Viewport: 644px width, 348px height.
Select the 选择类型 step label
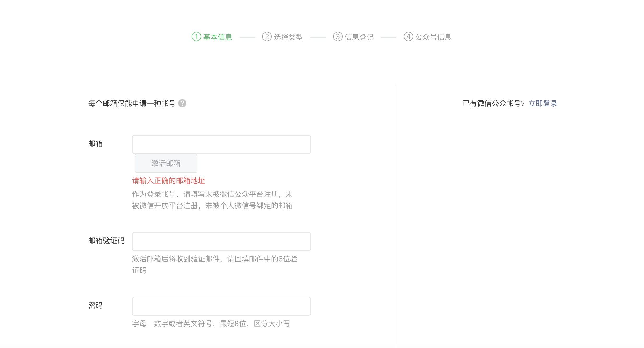(288, 37)
